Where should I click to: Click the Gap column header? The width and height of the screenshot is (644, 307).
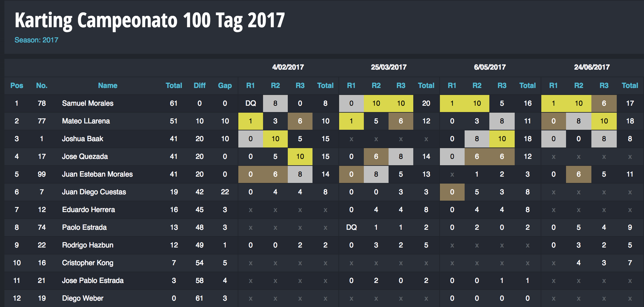(x=225, y=85)
